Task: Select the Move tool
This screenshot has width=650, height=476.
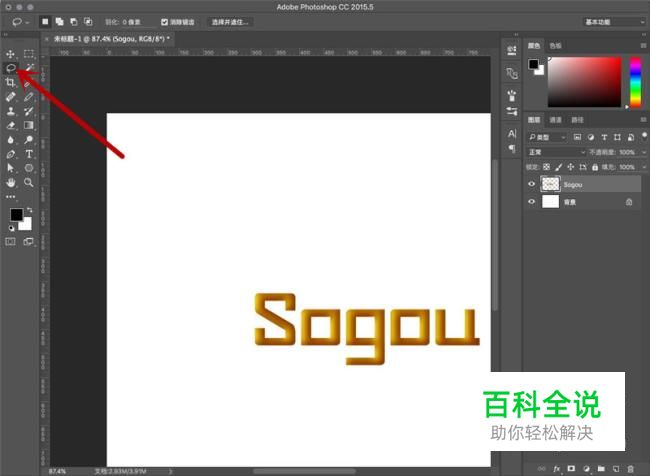Action: 10,54
